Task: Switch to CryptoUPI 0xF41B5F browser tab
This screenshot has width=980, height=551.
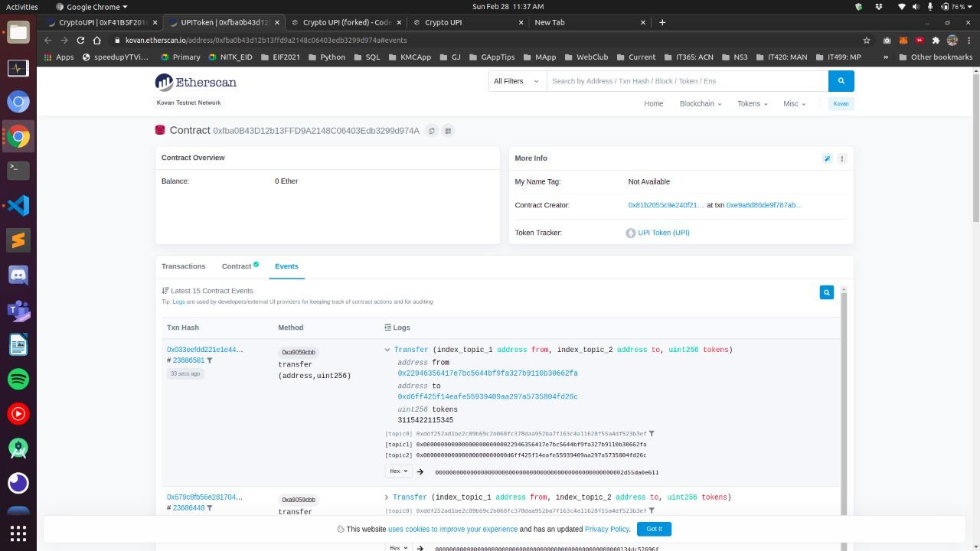Action: (x=101, y=22)
